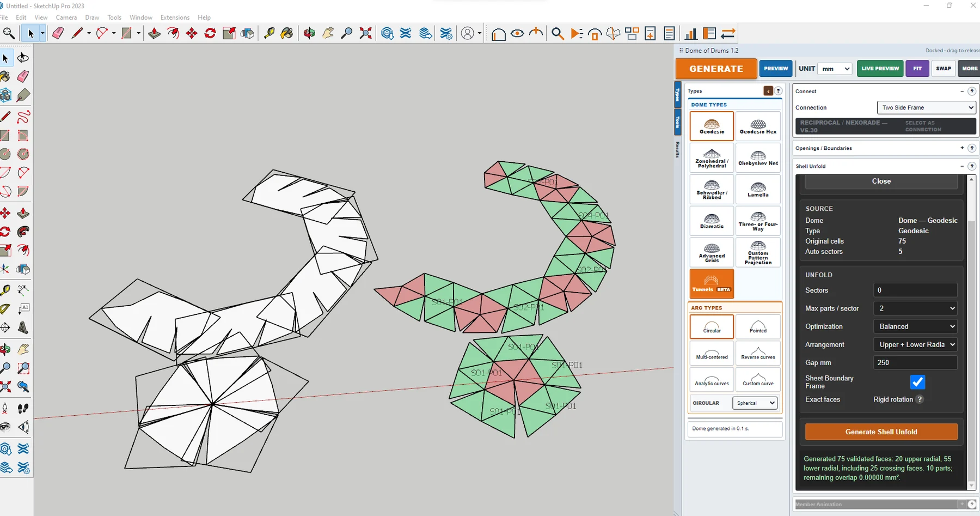
Task: Select the Eraser tool in top toolbar
Action: [x=58, y=34]
